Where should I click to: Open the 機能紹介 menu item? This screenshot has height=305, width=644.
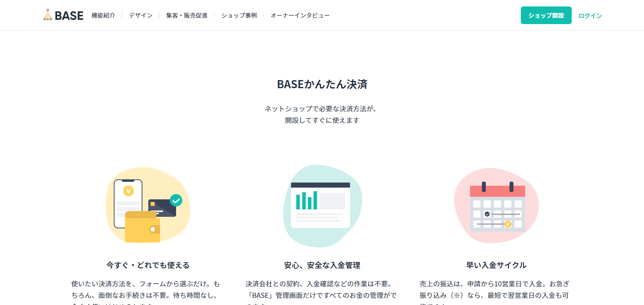(103, 16)
